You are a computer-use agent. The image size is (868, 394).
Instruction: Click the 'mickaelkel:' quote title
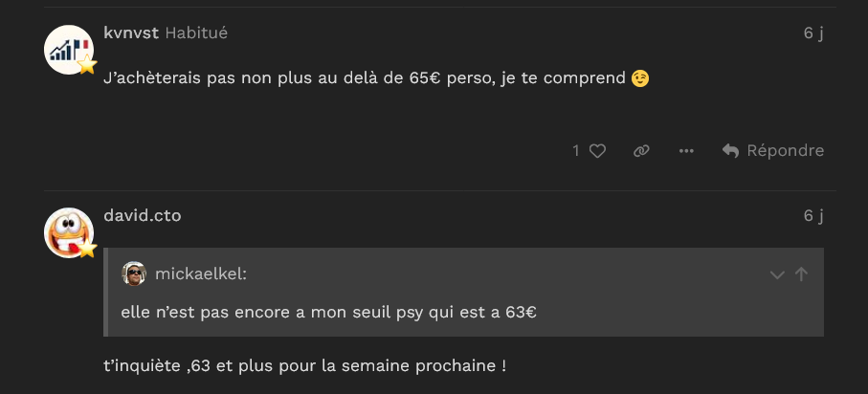pos(200,274)
